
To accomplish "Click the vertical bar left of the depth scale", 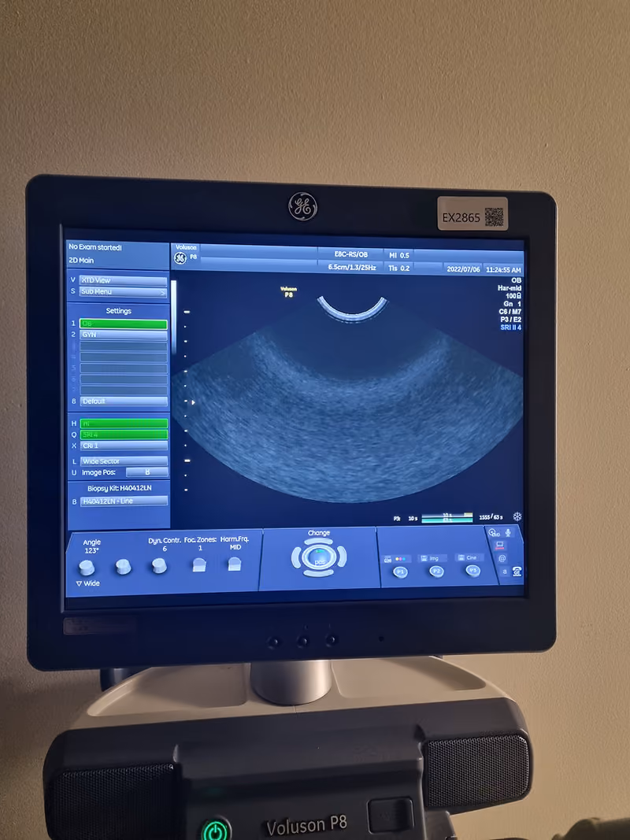I will coord(173,317).
